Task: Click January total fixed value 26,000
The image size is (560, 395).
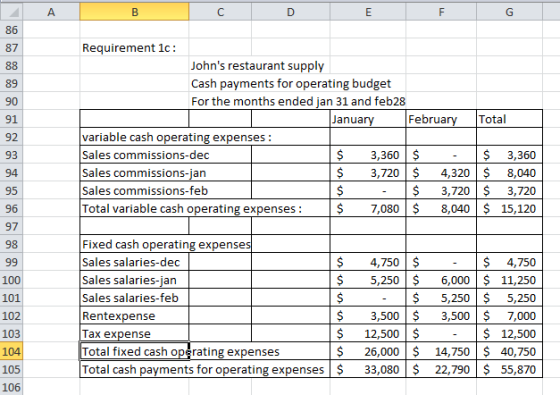Action: point(368,351)
